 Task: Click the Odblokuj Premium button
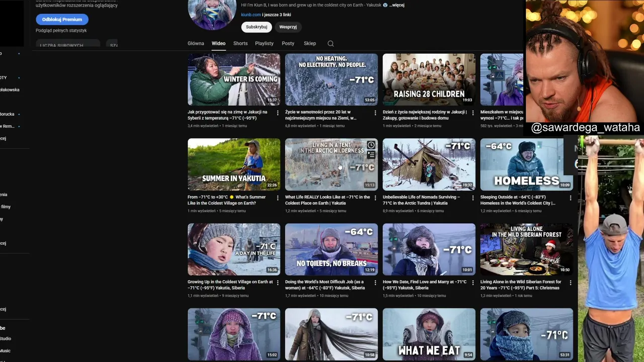coord(62,20)
